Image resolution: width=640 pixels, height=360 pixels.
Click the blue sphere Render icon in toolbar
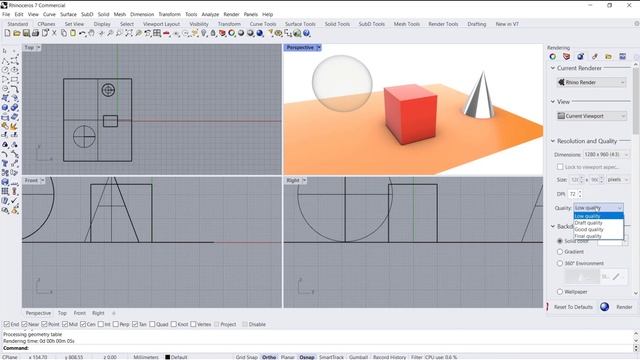260,33
